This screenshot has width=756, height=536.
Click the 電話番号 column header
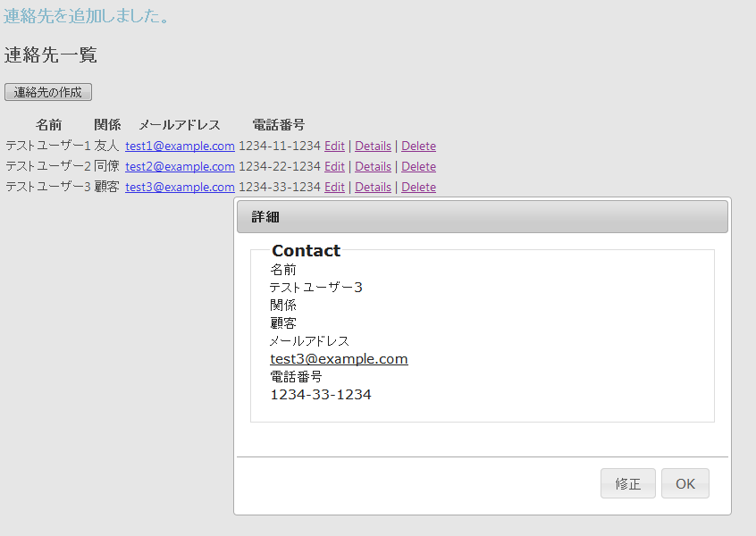(279, 125)
